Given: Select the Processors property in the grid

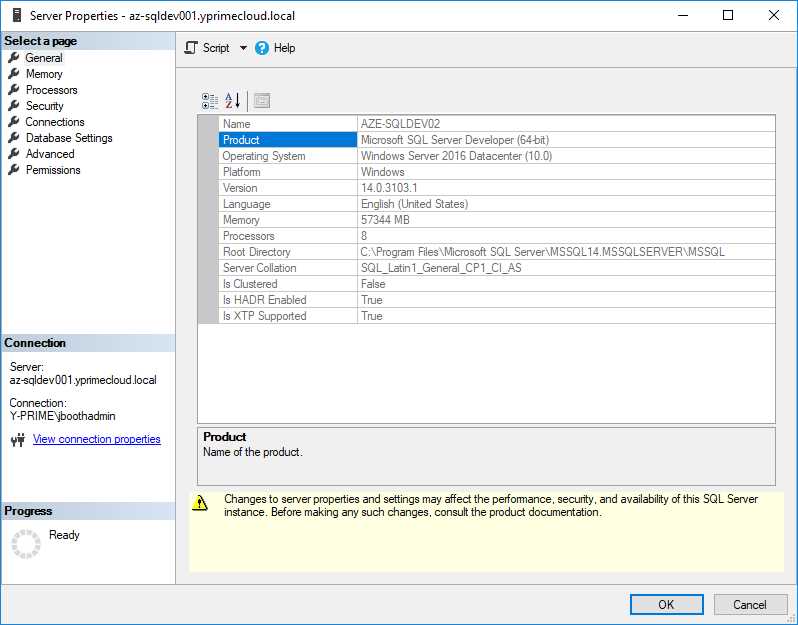Looking at the screenshot, I should tap(497, 236).
